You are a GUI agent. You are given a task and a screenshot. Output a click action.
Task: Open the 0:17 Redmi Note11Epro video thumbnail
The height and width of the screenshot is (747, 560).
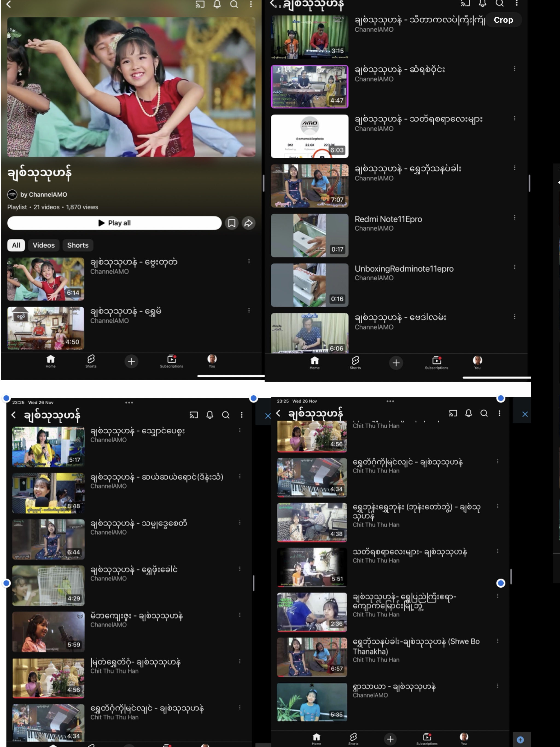(x=309, y=235)
